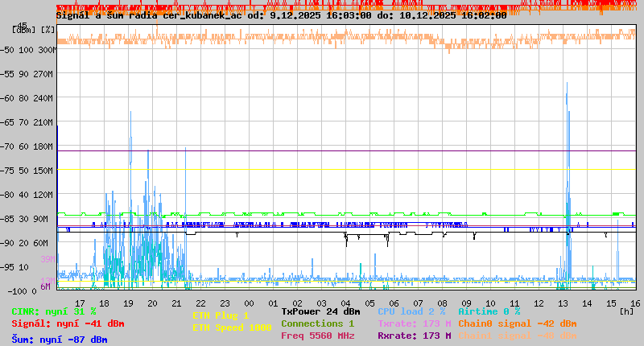Click the 13 hour mark on time axis
This screenshot has height=346, width=644.
point(563,303)
